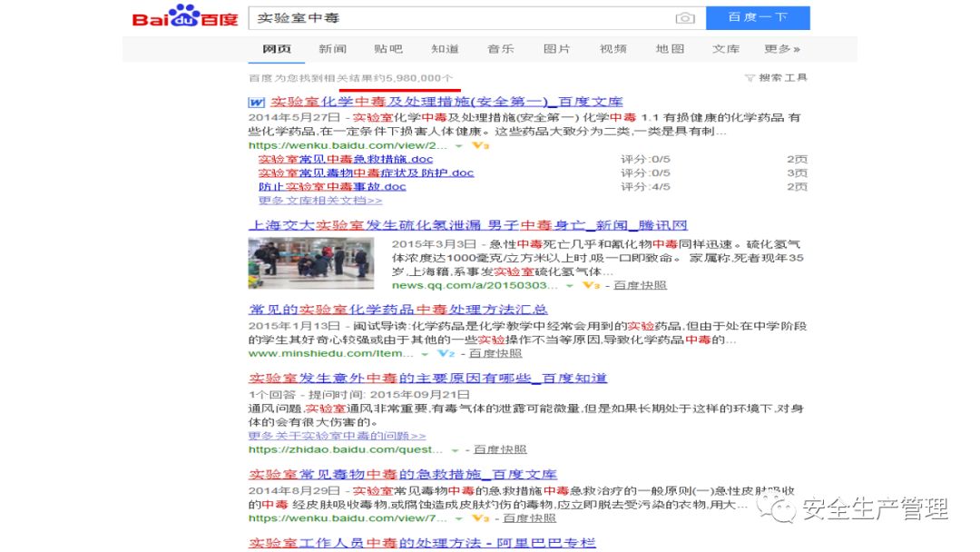Click the news result thumbnail photo

pos(311,262)
